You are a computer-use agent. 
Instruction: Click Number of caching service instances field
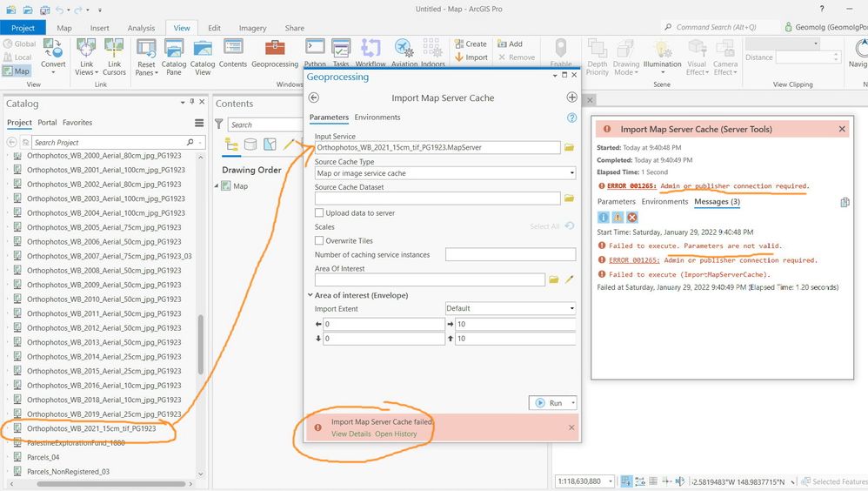click(511, 254)
